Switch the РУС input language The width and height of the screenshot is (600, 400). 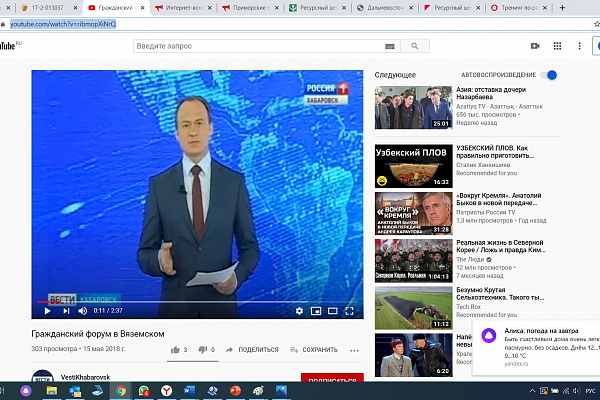590,391
